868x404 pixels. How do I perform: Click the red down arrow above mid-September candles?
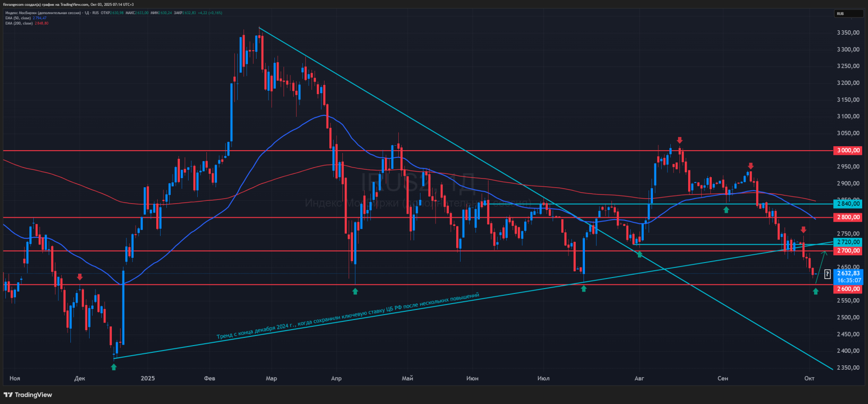750,166
